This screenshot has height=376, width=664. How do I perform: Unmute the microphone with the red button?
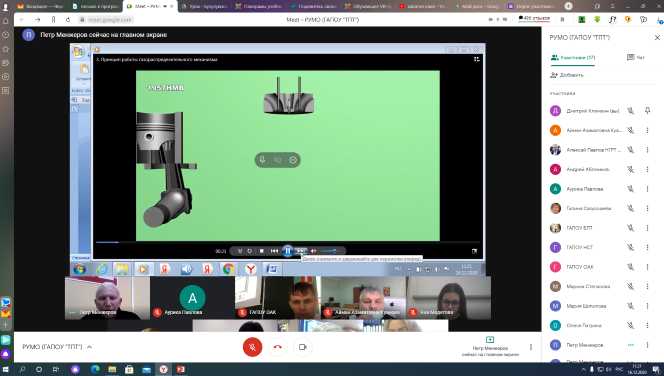pyautogui.click(x=252, y=347)
